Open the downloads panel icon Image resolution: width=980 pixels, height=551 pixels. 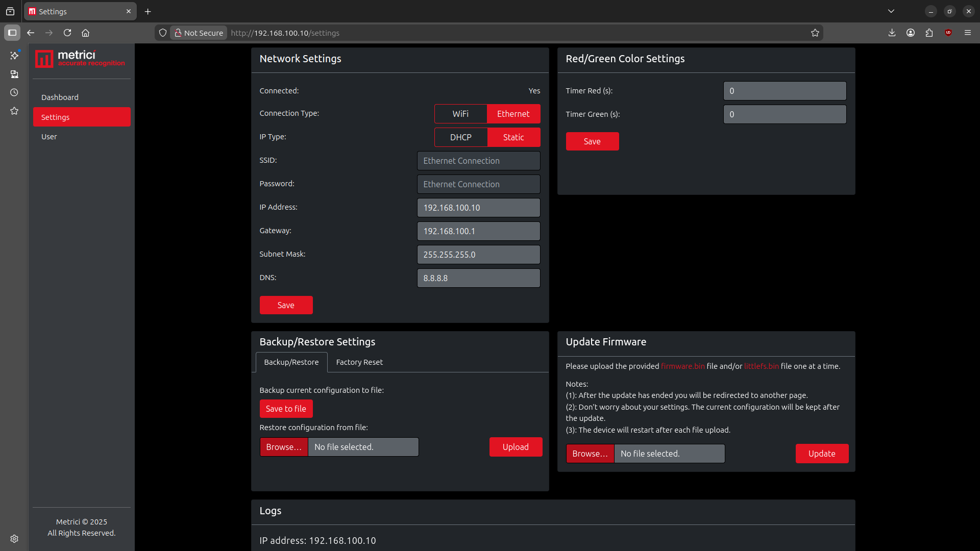click(892, 33)
